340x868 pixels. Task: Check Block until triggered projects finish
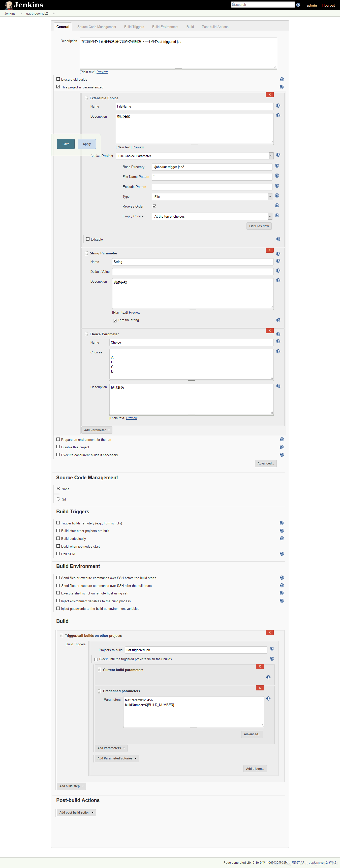coord(96,659)
